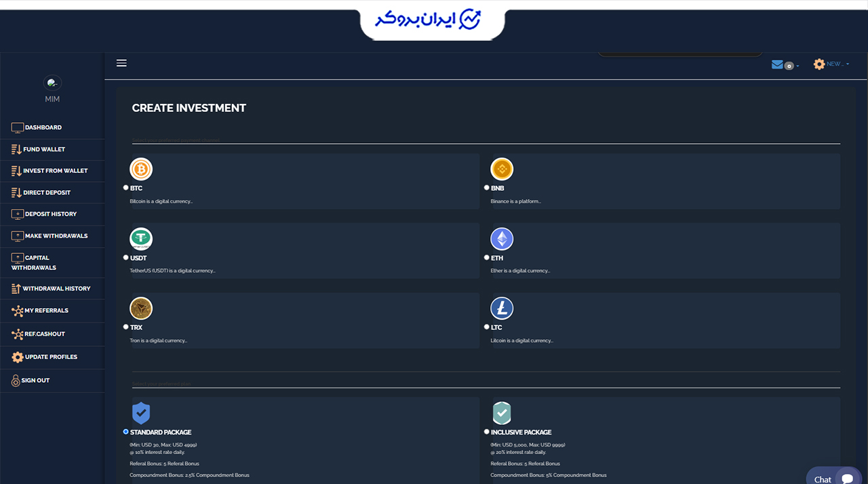Click '@ 20% interest rate daily.' text
Viewport: 868px width, 484px height.
(518, 452)
